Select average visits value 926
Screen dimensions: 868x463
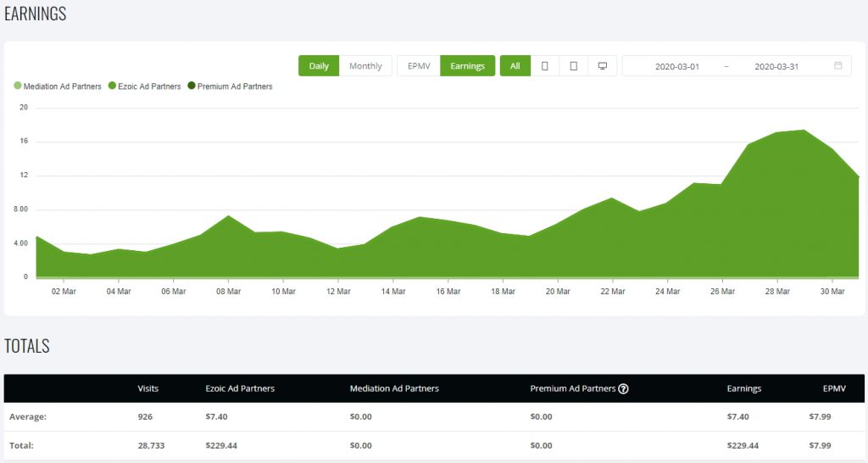tap(145, 417)
